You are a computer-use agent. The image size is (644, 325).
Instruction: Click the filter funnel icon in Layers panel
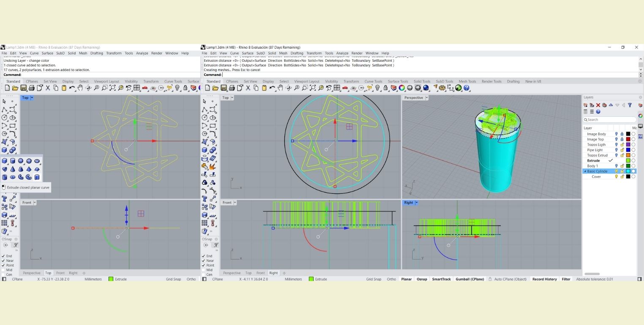coord(630,105)
